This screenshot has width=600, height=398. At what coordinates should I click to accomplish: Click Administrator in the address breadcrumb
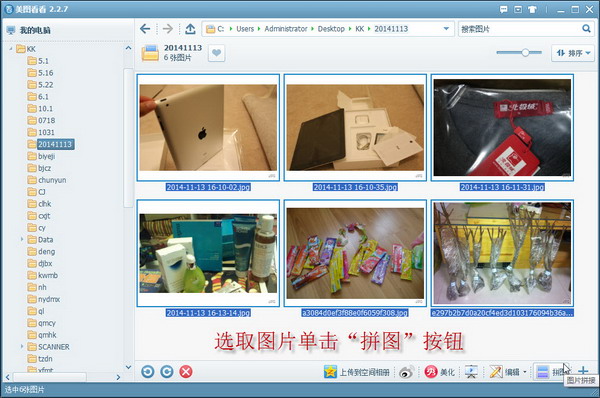pos(286,29)
